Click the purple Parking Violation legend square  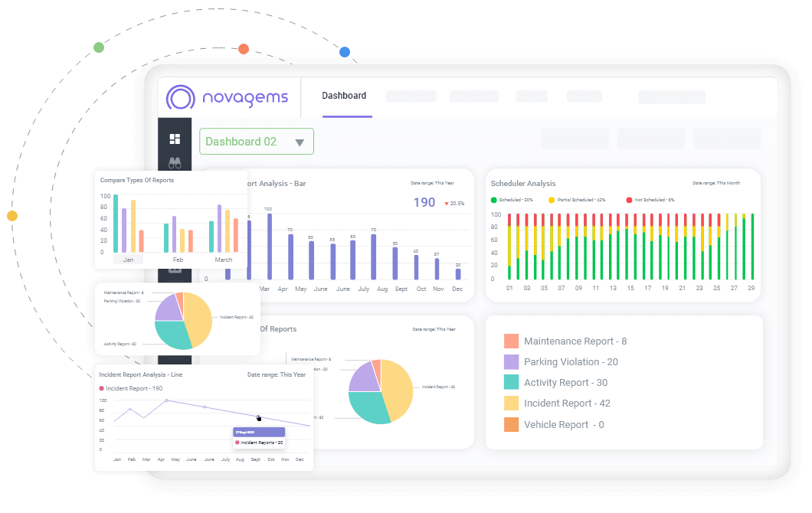511,361
